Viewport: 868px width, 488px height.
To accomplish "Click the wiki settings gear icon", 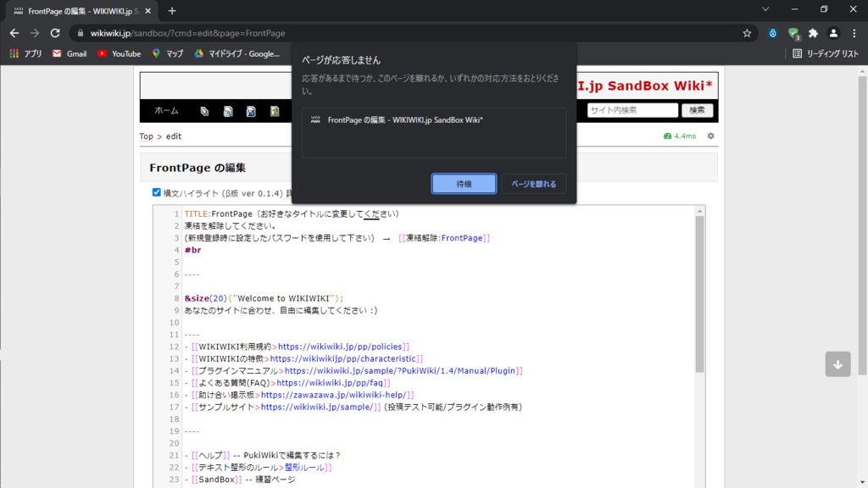I will point(710,136).
